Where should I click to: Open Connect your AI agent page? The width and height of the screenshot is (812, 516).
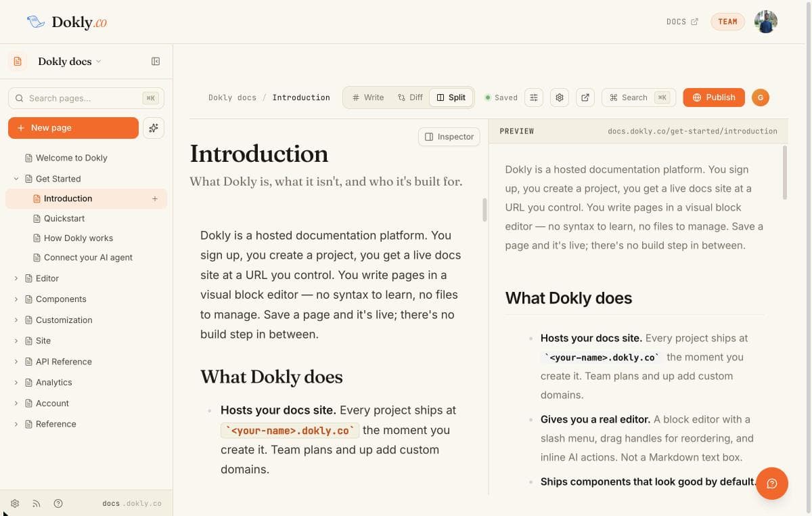88,257
